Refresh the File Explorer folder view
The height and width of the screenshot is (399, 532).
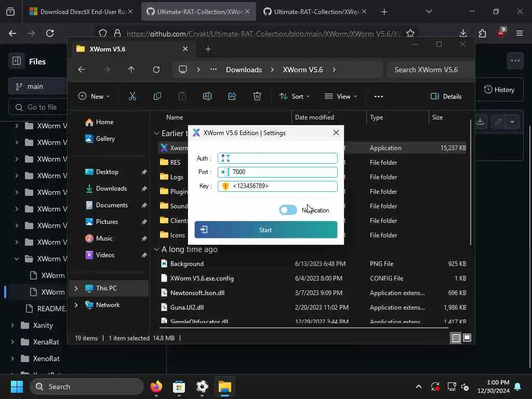156,70
